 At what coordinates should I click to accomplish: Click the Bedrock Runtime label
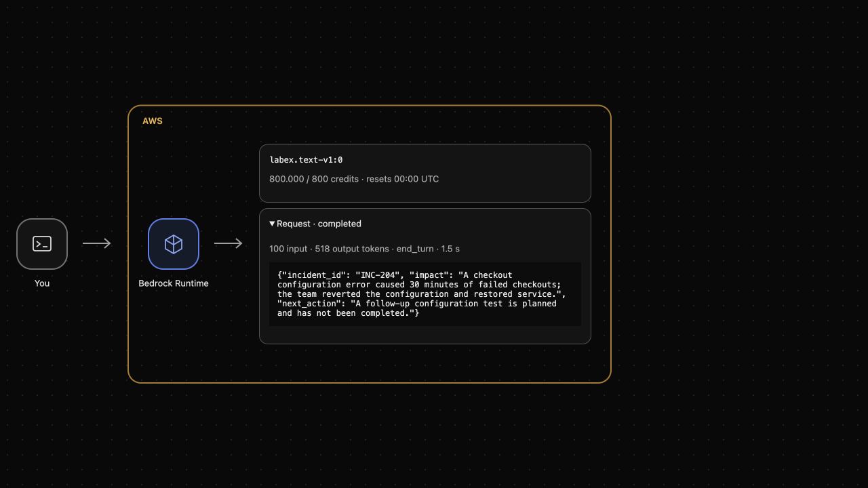click(174, 283)
